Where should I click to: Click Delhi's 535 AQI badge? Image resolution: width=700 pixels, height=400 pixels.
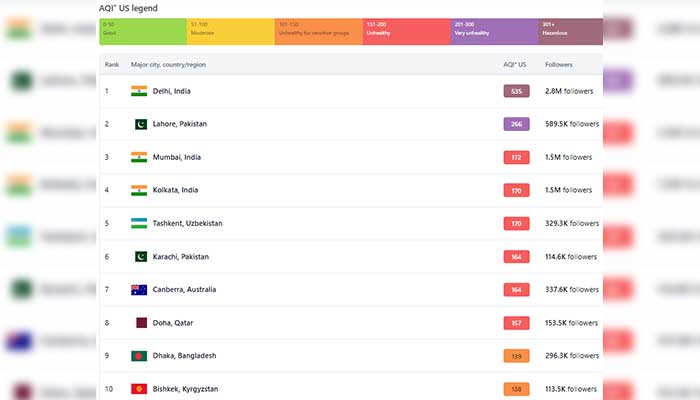(x=516, y=91)
